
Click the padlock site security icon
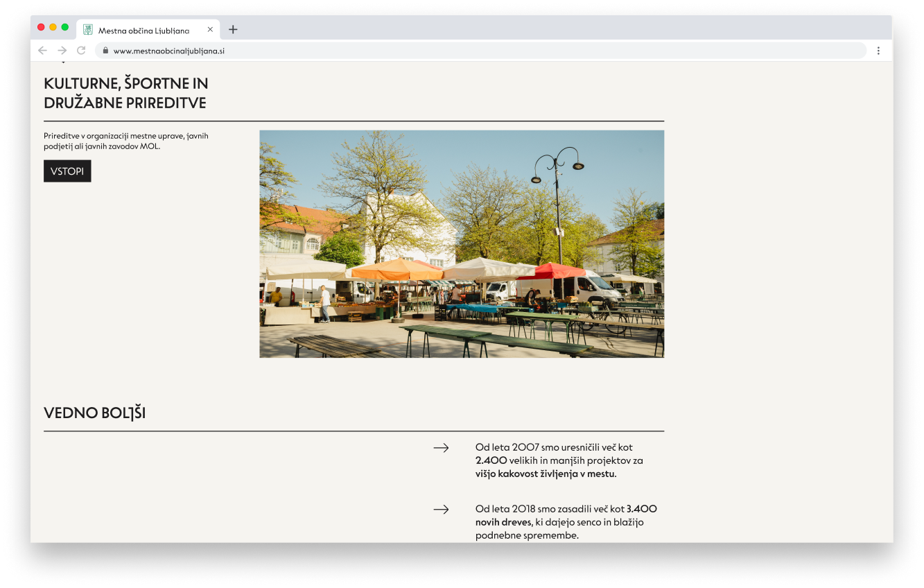pyautogui.click(x=105, y=51)
